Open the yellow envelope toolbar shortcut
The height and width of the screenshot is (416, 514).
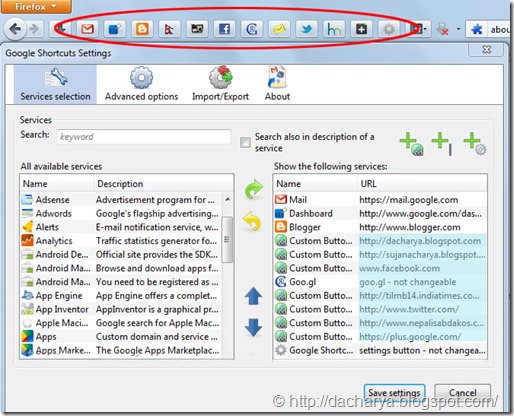coord(279,29)
